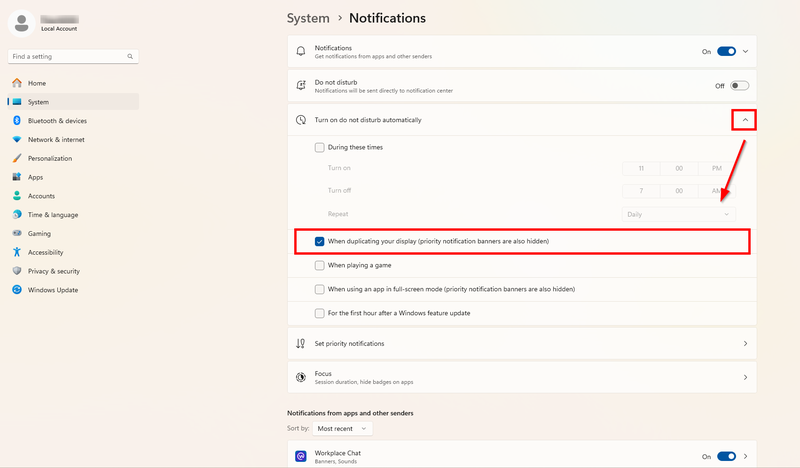Open Set priority notifications
800x468 pixels.
click(522, 343)
